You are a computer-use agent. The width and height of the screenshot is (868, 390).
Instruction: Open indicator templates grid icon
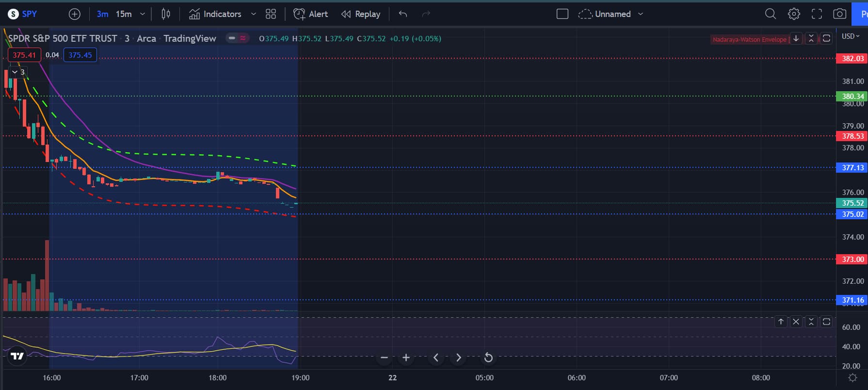[271, 14]
